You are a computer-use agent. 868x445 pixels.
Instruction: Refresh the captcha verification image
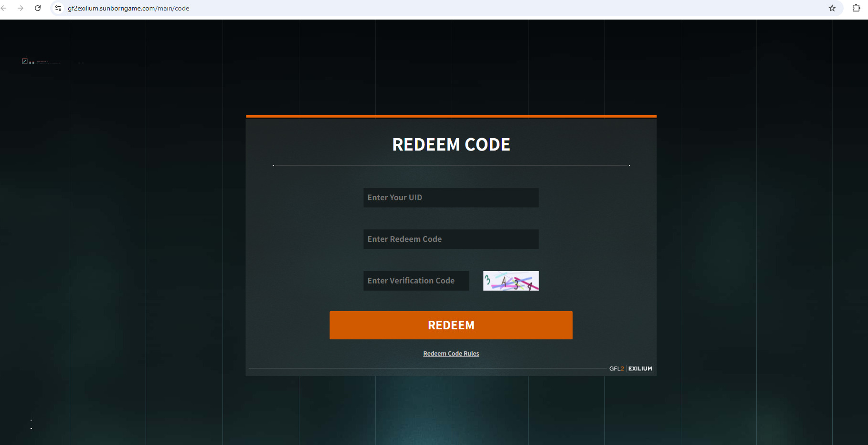click(511, 281)
